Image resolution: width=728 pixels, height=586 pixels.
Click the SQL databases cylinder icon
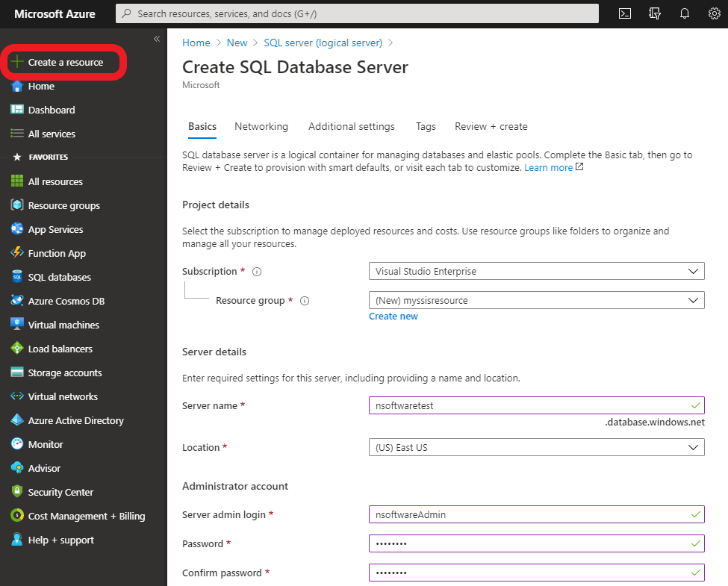[16, 277]
